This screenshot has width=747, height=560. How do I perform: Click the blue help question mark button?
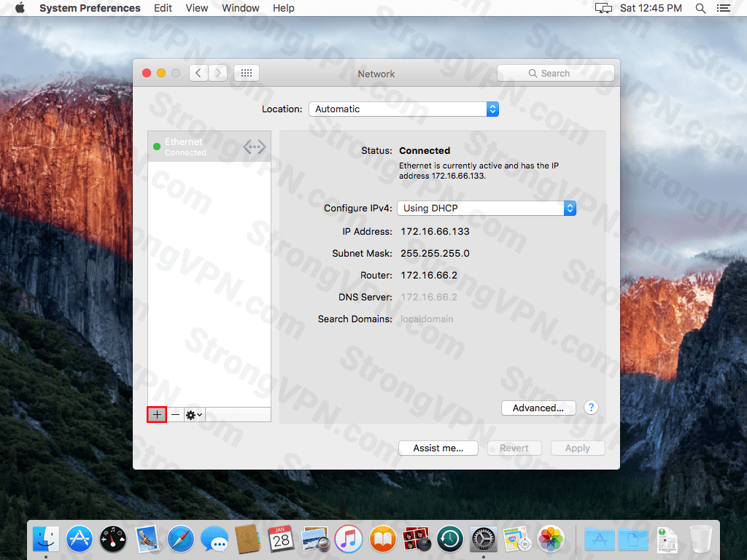(x=591, y=408)
